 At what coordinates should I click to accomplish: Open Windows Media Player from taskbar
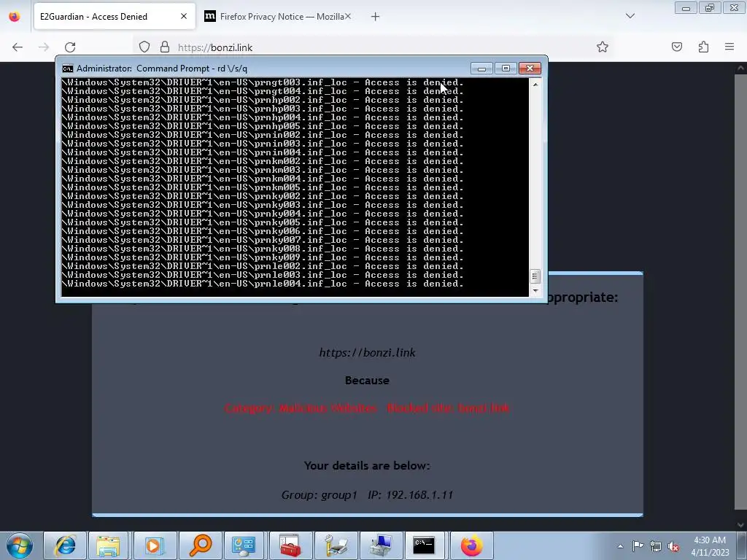[154, 545]
